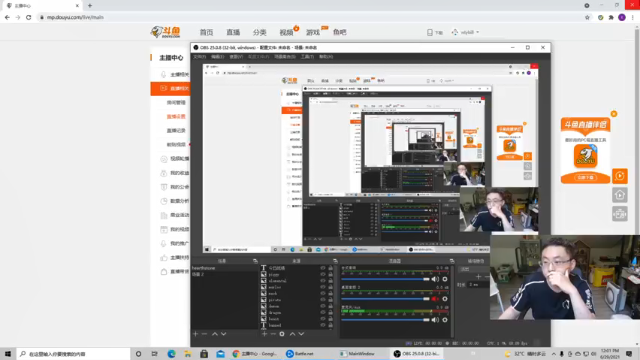Viewport: 640px width, 360px height.
Task: Add a new source in OBS
Action: (264, 334)
